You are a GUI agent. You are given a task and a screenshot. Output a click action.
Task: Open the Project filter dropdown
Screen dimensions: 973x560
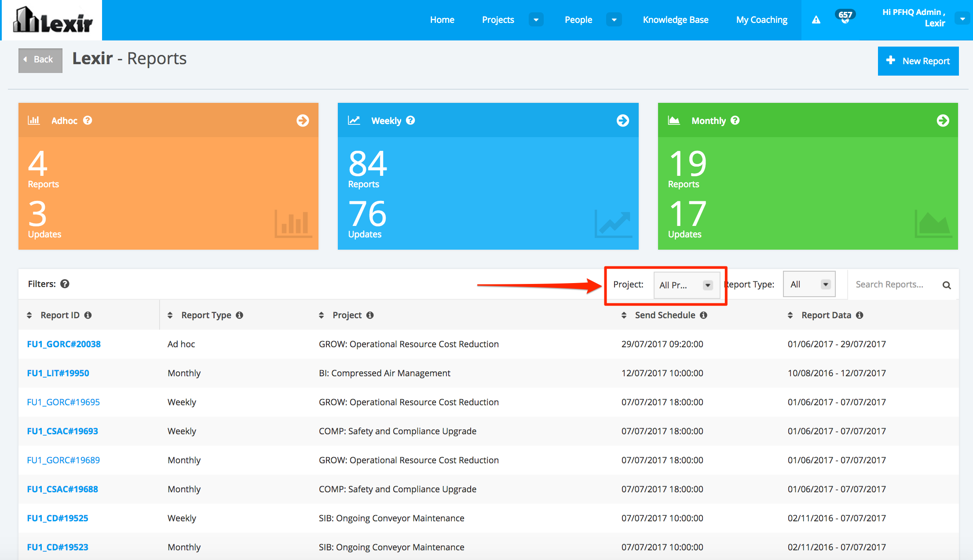coord(686,285)
